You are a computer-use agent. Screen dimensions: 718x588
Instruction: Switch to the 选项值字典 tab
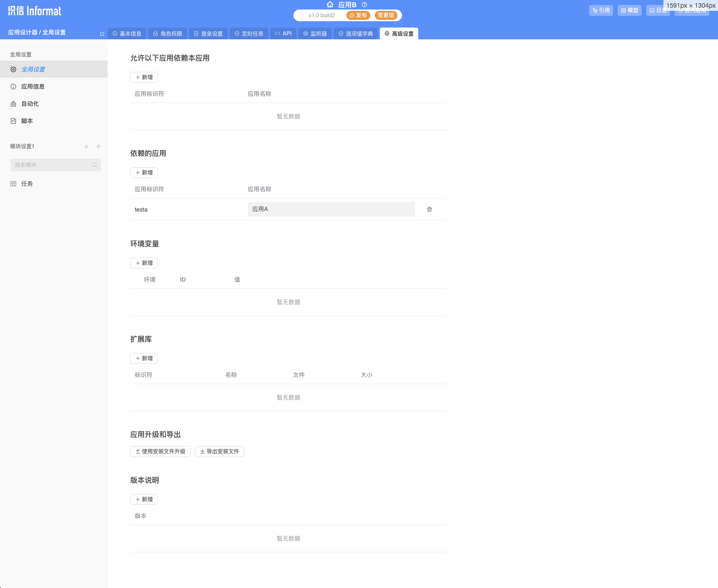[356, 34]
